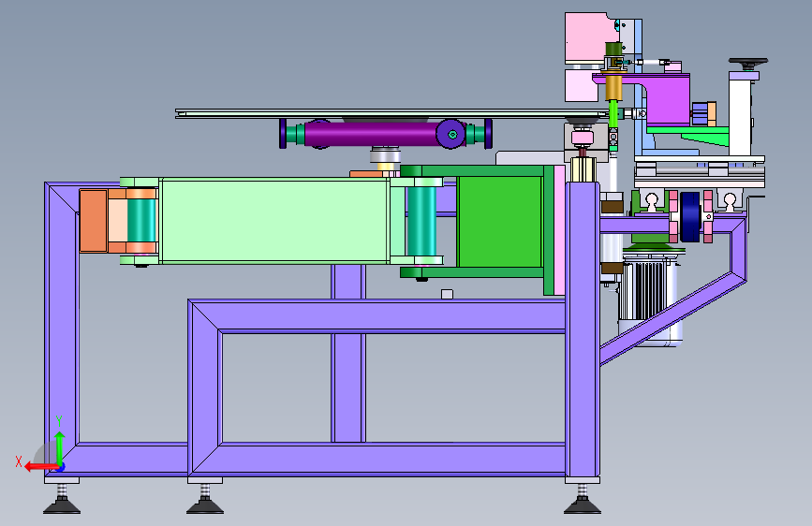Select the long gray flat table plate
Image resolution: width=812 pixels, height=526 pixels.
(392, 113)
